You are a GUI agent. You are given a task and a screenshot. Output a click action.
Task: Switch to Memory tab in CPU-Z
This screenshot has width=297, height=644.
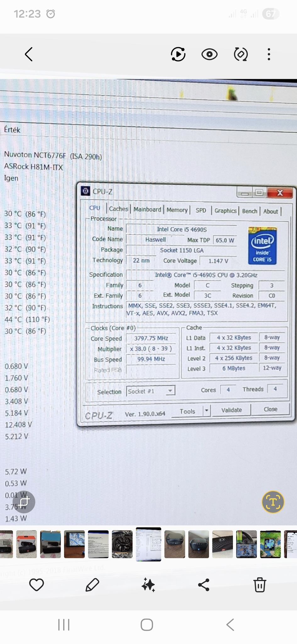[x=177, y=210]
